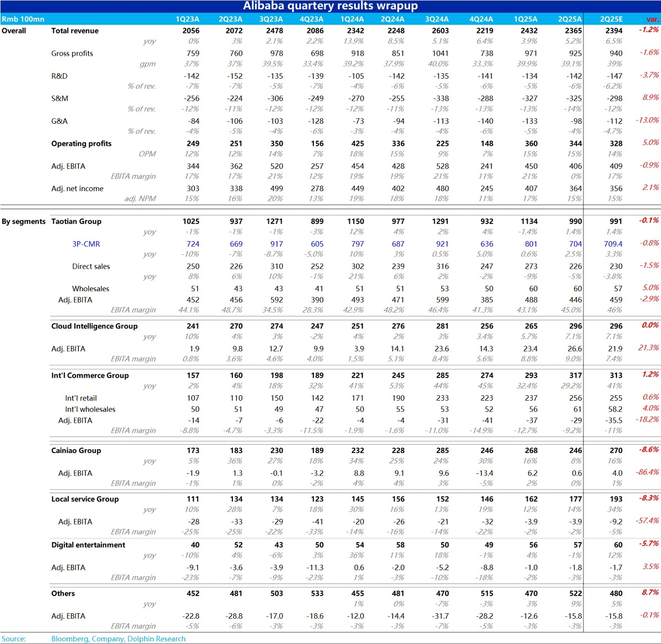Click the 'Digital entertainment' segment label
Image resolution: width=661 pixels, height=644 pixels.
[88, 545]
